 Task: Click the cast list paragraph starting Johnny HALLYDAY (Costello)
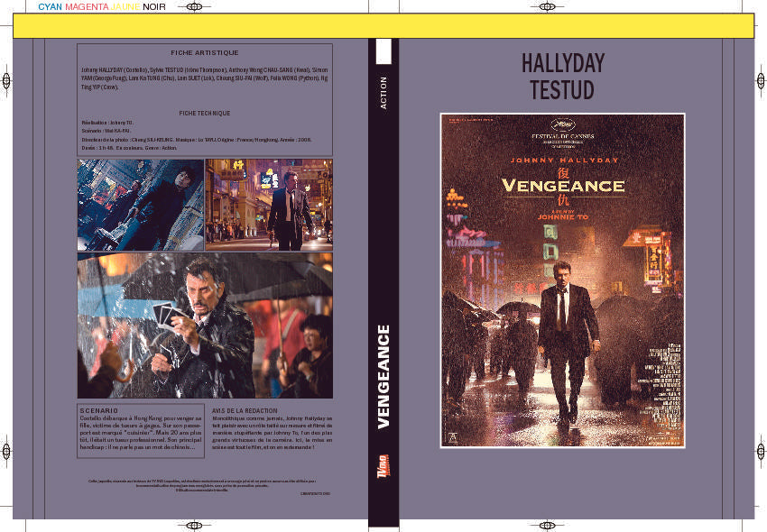pos(205,78)
